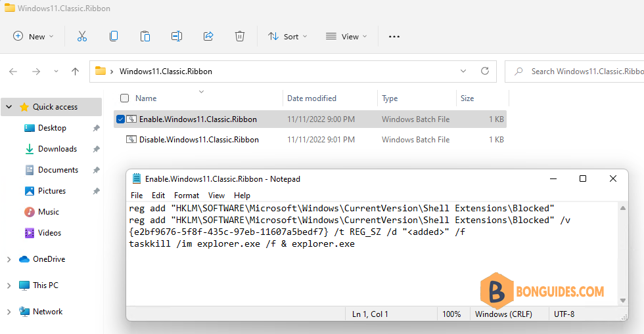Click Notepad scrollbar down arrow
644x334 pixels.
click(x=623, y=301)
